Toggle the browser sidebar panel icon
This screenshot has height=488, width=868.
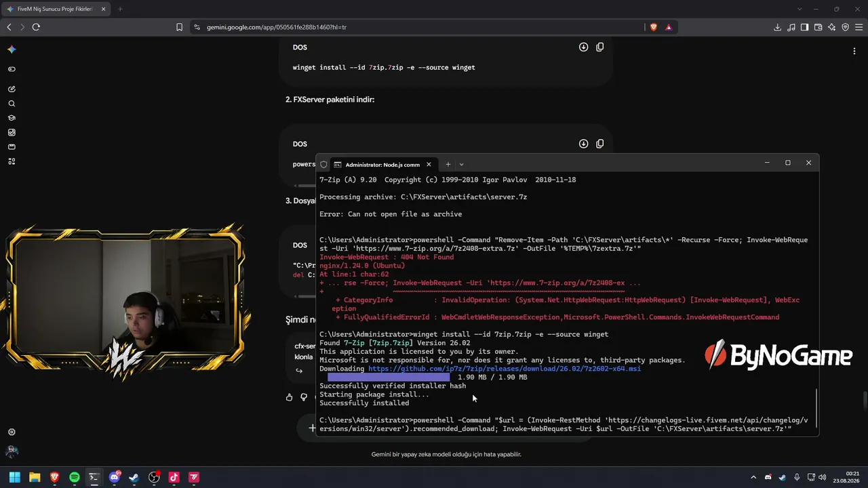(804, 27)
